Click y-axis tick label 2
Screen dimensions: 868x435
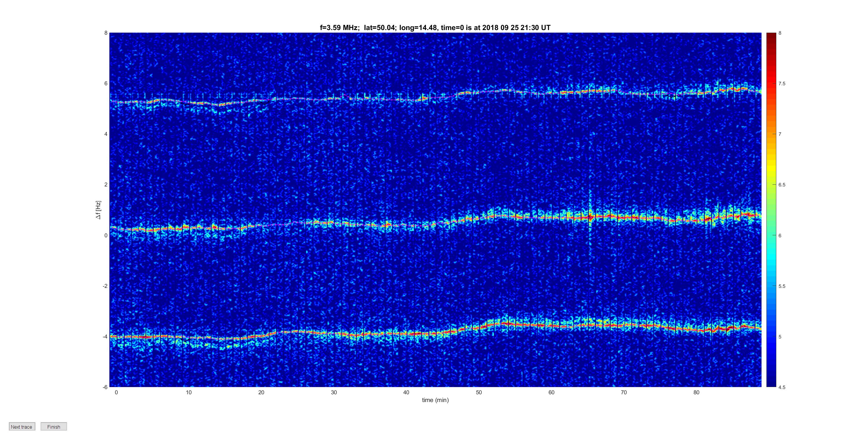(x=106, y=184)
